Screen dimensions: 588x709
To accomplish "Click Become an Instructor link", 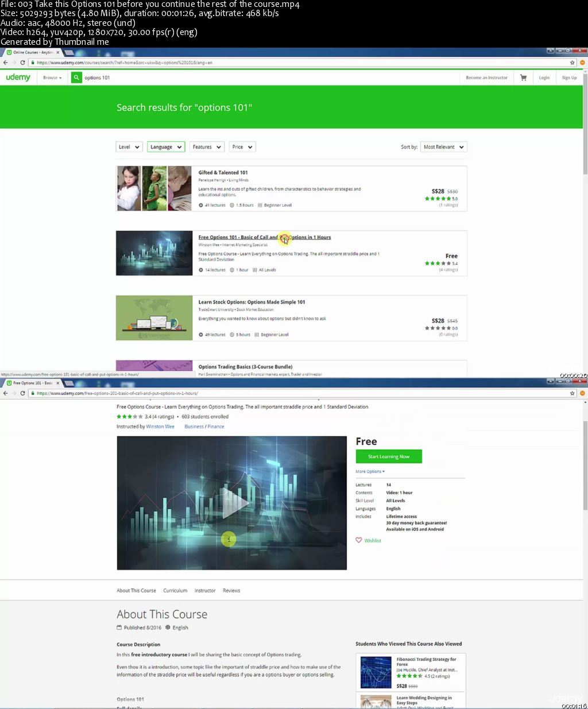I will point(487,78).
